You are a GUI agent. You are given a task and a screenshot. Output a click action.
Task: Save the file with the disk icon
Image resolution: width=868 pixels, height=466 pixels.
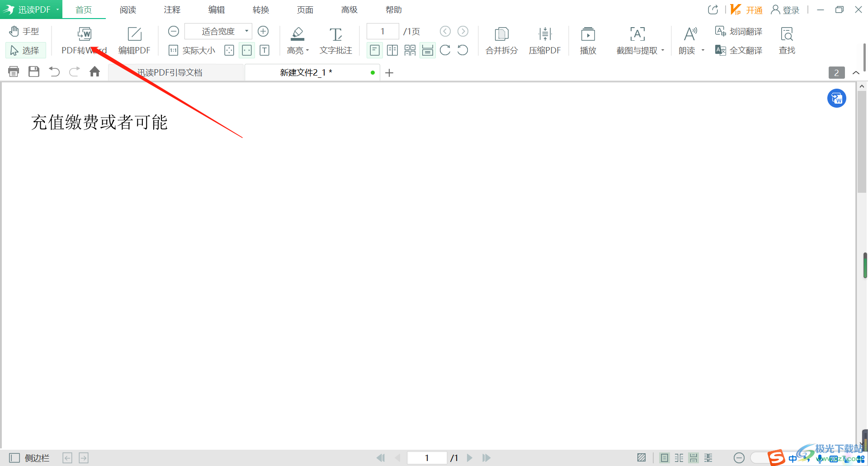34,71
